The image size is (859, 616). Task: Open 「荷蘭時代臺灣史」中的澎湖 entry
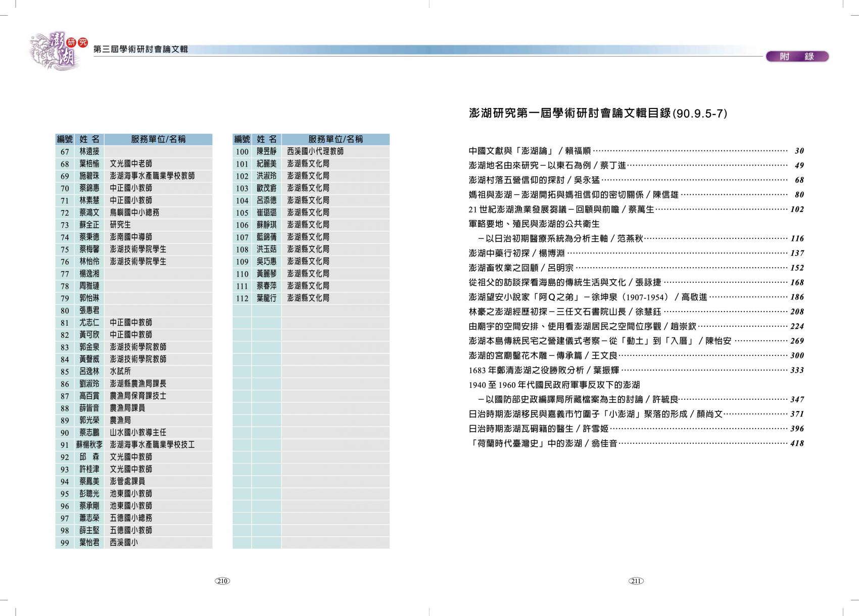pyautogui.click(x=543, y=443)
